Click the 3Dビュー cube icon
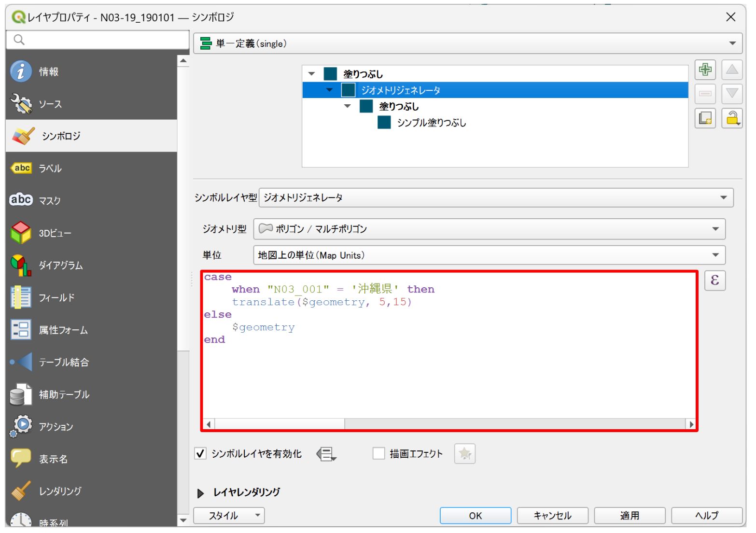This screenshot has height=533, width=756. tap(21, 233)
